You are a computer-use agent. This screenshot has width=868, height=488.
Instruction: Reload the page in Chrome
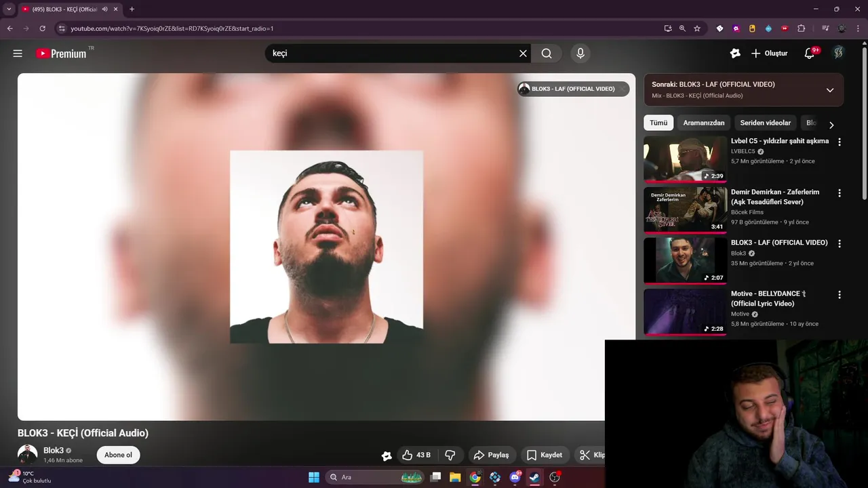(x=42, y=28)
